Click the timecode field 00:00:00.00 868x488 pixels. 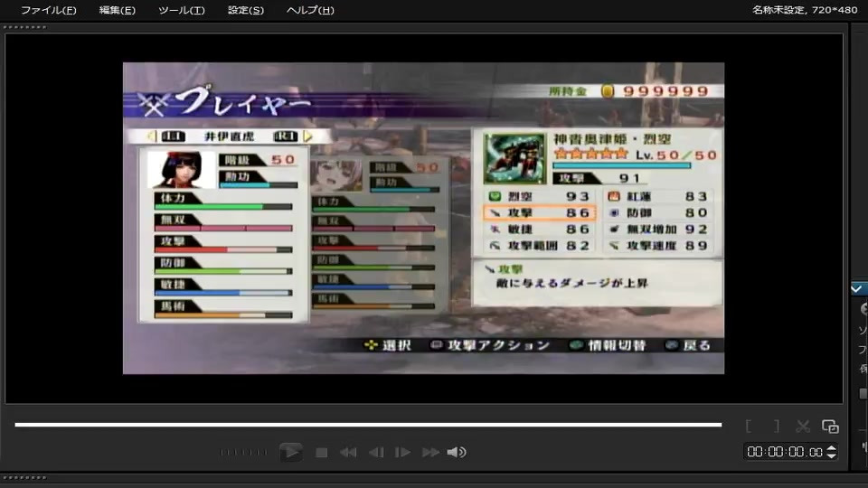(785, 452)
